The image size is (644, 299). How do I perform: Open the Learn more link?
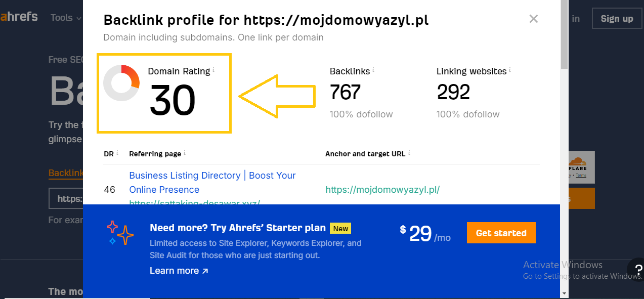(x=179, y=271)
